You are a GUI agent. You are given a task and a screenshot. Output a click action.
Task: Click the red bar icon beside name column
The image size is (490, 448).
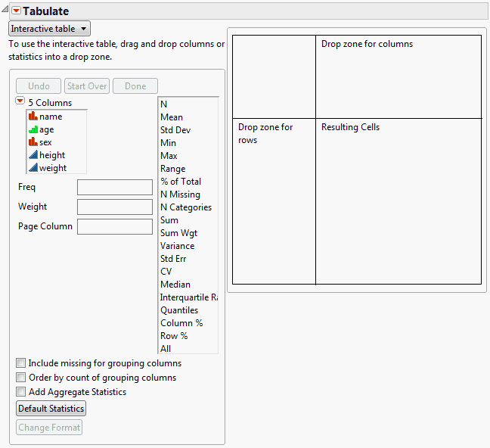[x=33, y=117]
